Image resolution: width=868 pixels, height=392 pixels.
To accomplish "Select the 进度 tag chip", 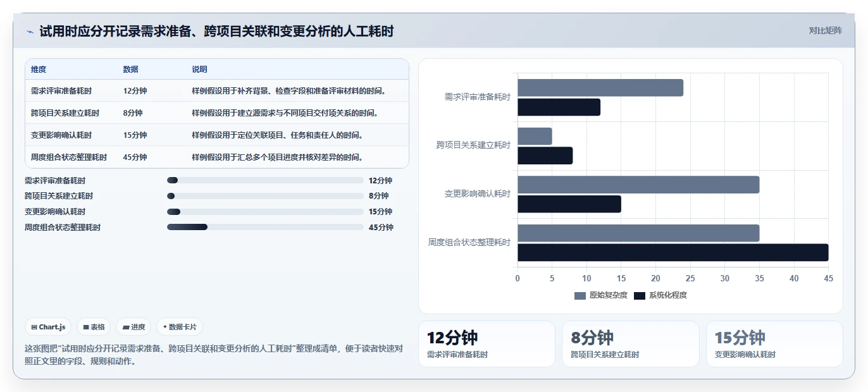I will click(133, 327).
